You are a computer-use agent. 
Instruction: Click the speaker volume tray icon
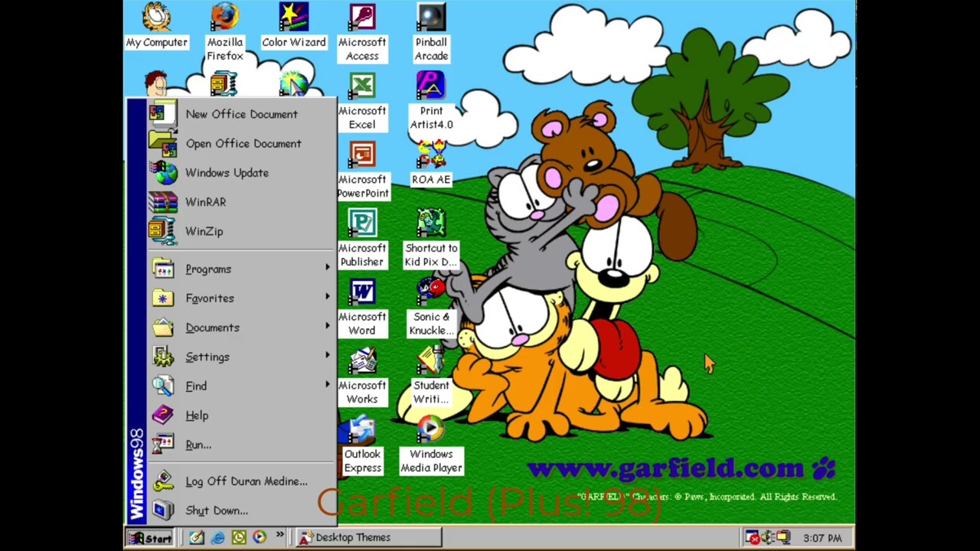point(767,538)
